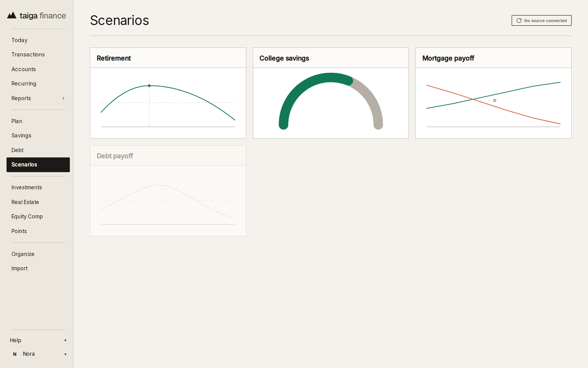Click the Scenarios page heading
588x368 pixels.
(119, 20)
